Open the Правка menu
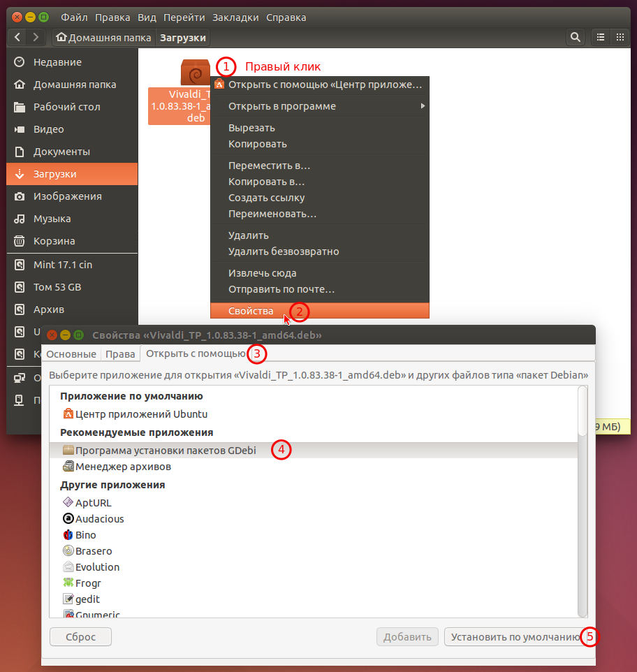The height and width of the screenshot is (672, 637). tap(112, 17)
